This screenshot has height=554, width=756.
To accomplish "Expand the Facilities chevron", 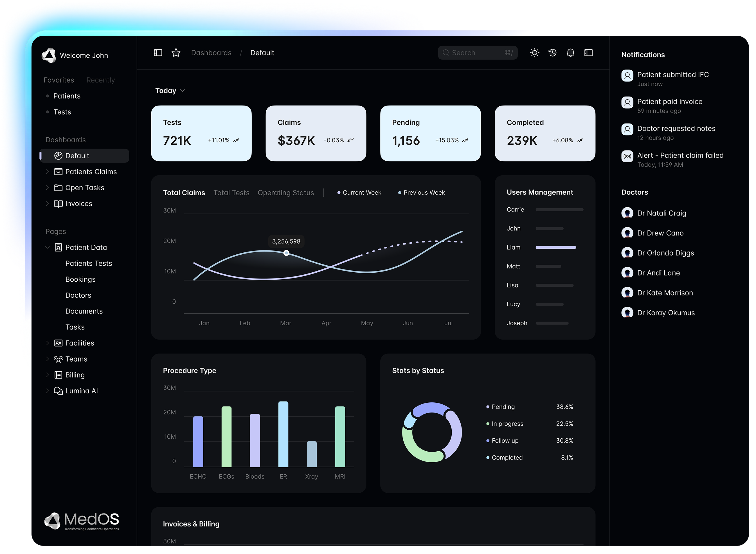I will pyautogui.click(x=47, y=343).
